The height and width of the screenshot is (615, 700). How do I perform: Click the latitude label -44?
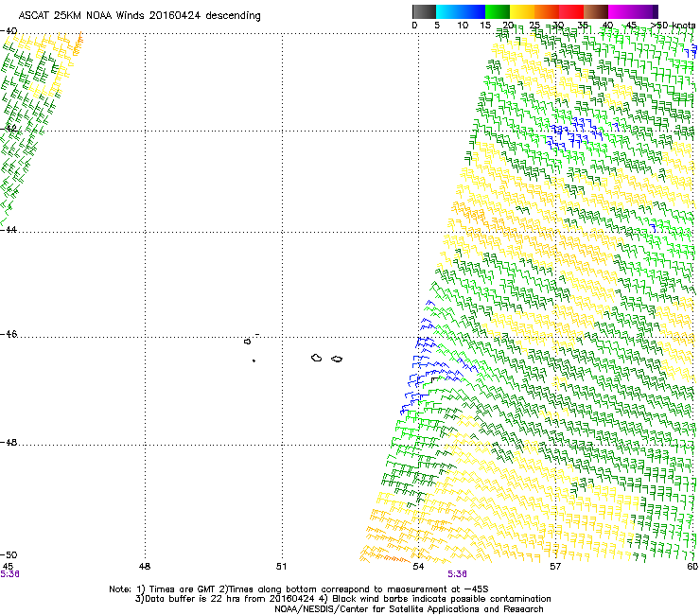coord(9,229)
